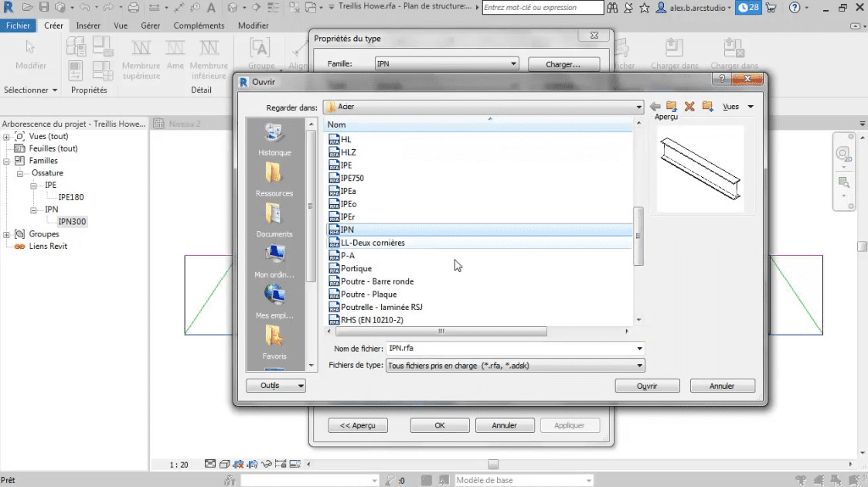Image resolution: width=868 pixels, height=487 pixels.
Task: Choose the Portique file in the list
Action: pos(356,268)
